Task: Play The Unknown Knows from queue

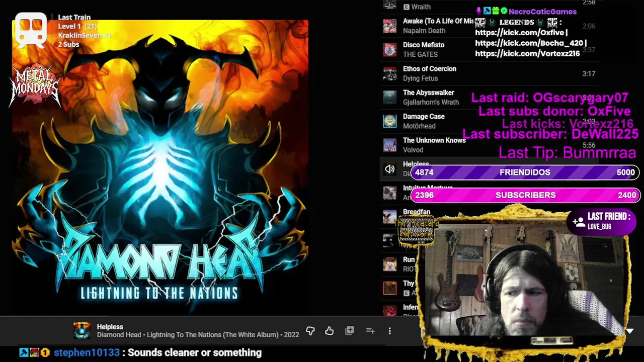Action: 434,140
